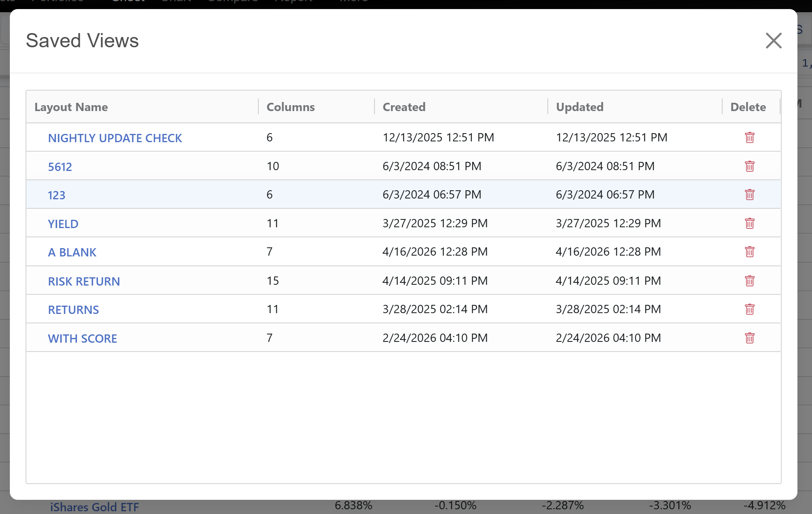Viewport: 812px width, 514px height.
Task: Load the 5612 saved view
Action: (60, 167)
